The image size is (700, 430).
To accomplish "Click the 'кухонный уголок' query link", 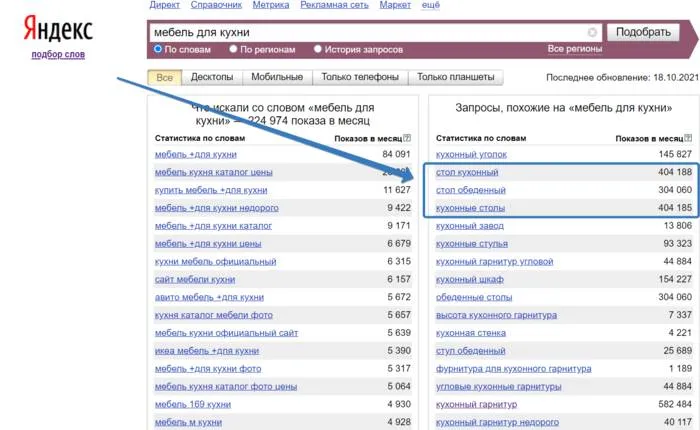I will [471, 155].
